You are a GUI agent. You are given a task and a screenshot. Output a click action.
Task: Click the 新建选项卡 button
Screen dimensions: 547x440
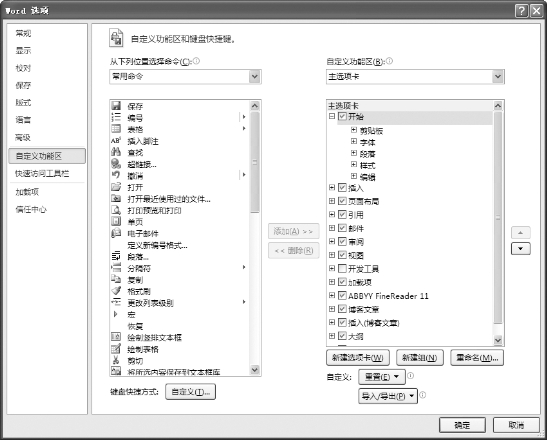(358, 358)
